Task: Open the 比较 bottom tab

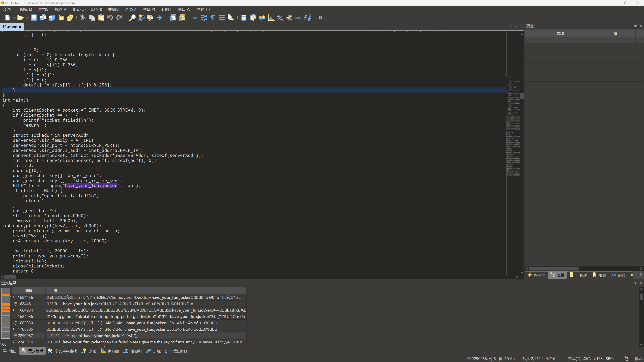Action: (x=89, y=351)
